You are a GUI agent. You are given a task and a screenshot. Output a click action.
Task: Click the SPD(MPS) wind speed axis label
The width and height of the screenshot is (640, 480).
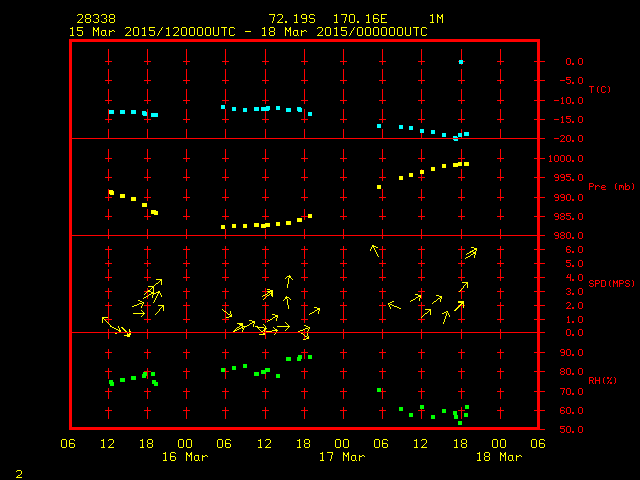coord(611,284)
